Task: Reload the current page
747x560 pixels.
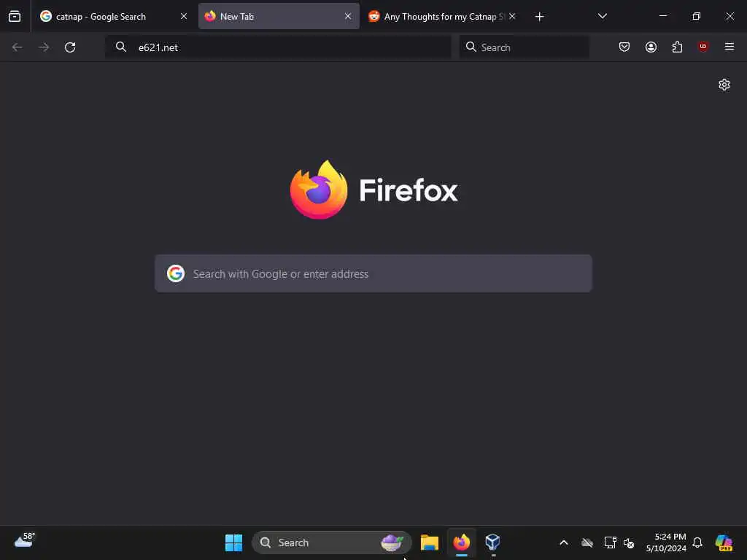Action: [70, 47]
